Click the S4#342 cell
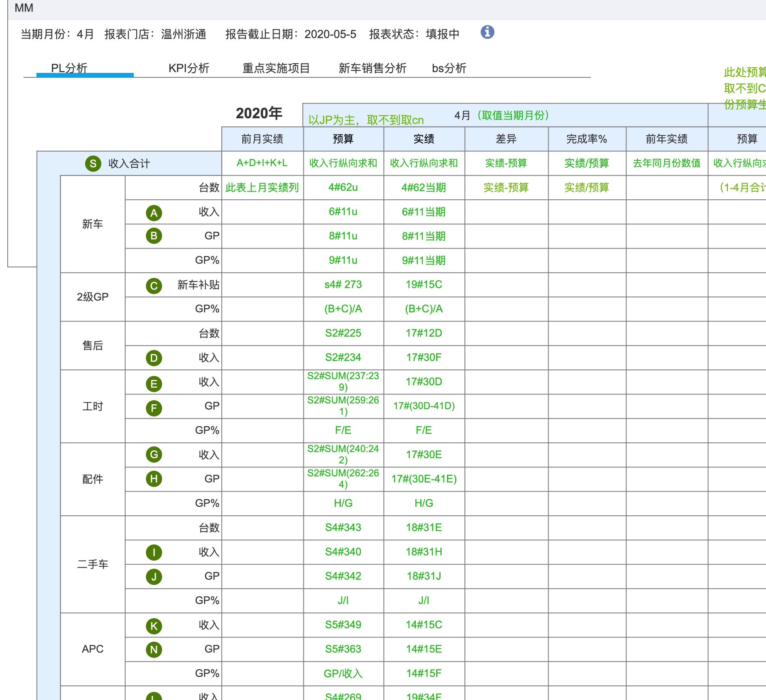766x700 pixels. (x=343, y=576)
